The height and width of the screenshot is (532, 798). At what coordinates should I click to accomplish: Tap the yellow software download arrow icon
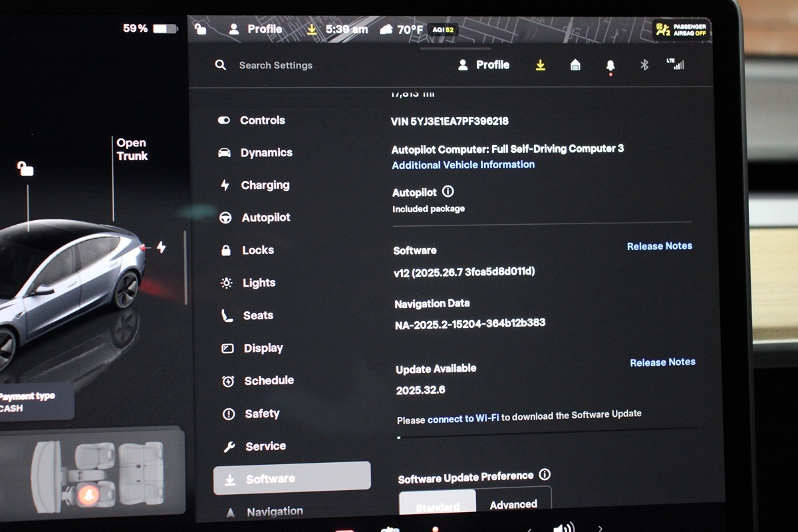[x=541, y=65]
